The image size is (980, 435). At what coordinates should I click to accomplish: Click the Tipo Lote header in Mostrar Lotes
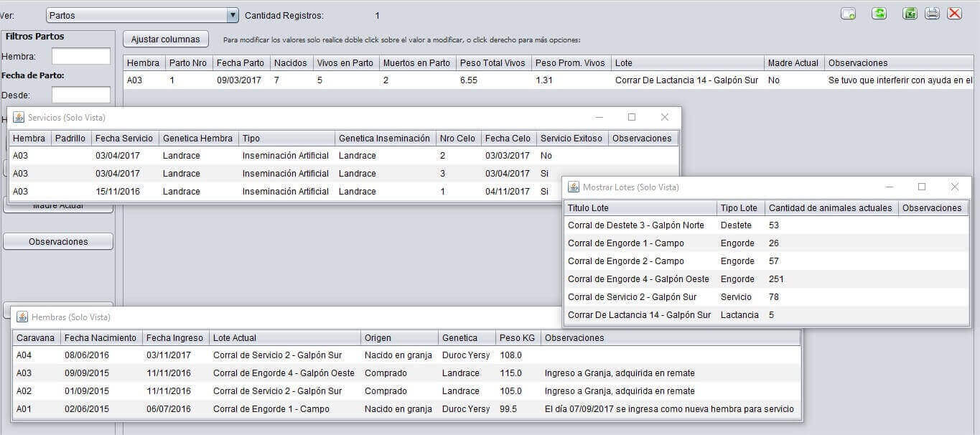coord(740,208)
